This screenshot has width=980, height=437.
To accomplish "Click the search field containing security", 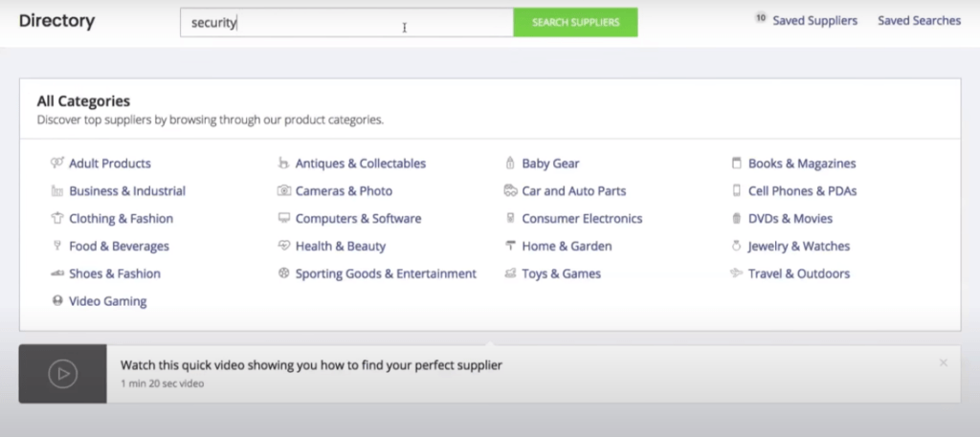I will click(x=346, y=23).
